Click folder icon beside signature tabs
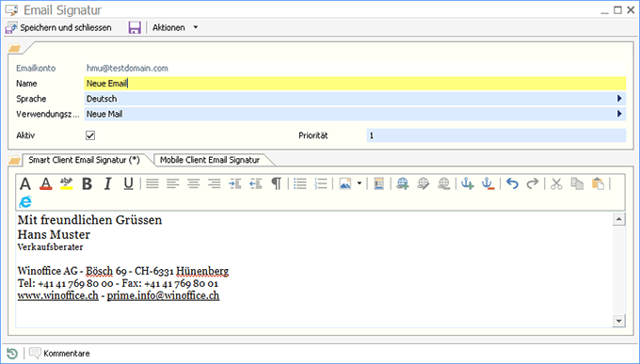 (14, 160)
